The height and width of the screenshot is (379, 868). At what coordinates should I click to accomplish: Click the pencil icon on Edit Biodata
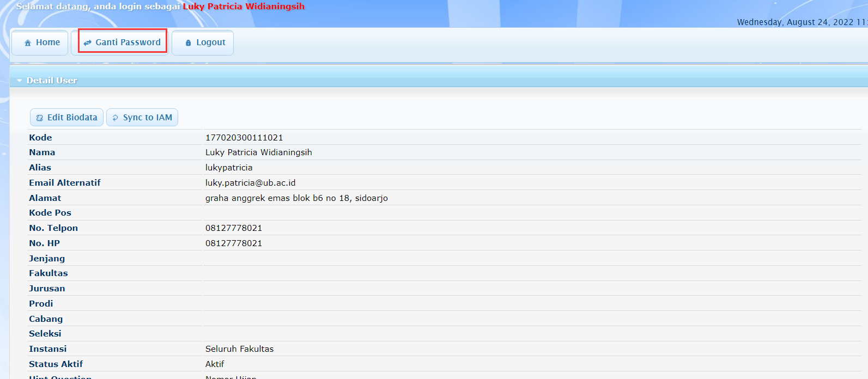click(x=39, y=118)
